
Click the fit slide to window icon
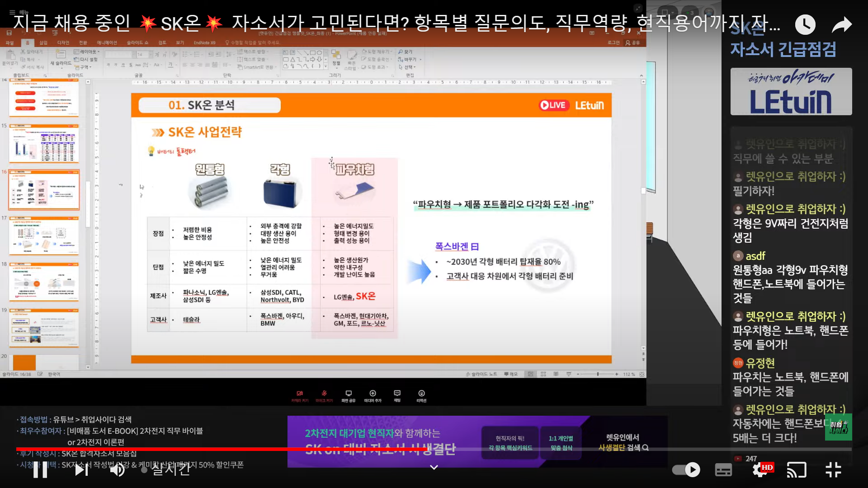click(x=642, y=374)
